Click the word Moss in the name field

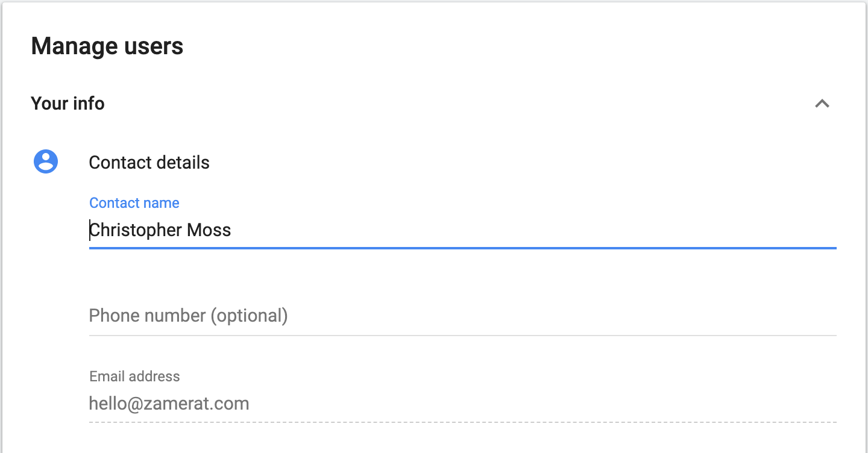click(209, 230)
